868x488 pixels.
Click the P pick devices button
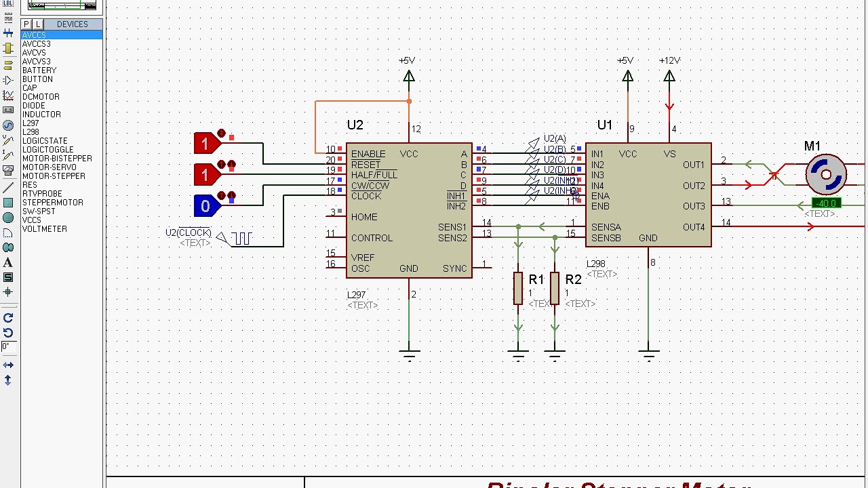(26, 24)
